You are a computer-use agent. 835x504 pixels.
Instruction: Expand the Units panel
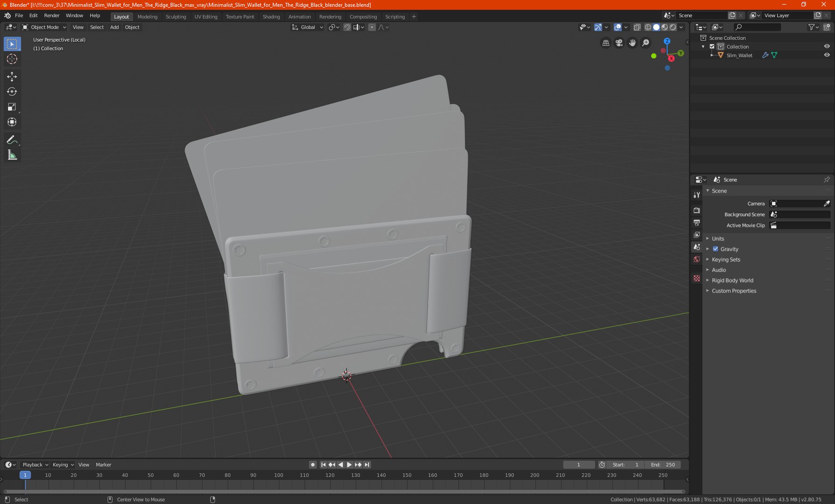coord(718,238)
